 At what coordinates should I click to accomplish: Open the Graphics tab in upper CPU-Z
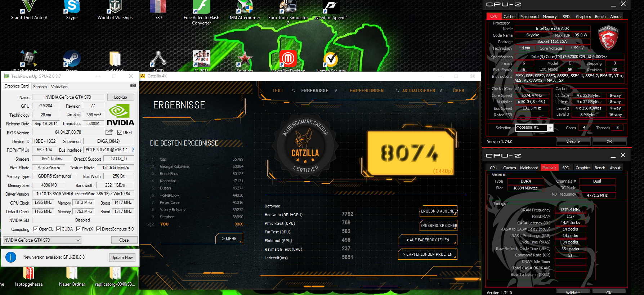[583, 17]
